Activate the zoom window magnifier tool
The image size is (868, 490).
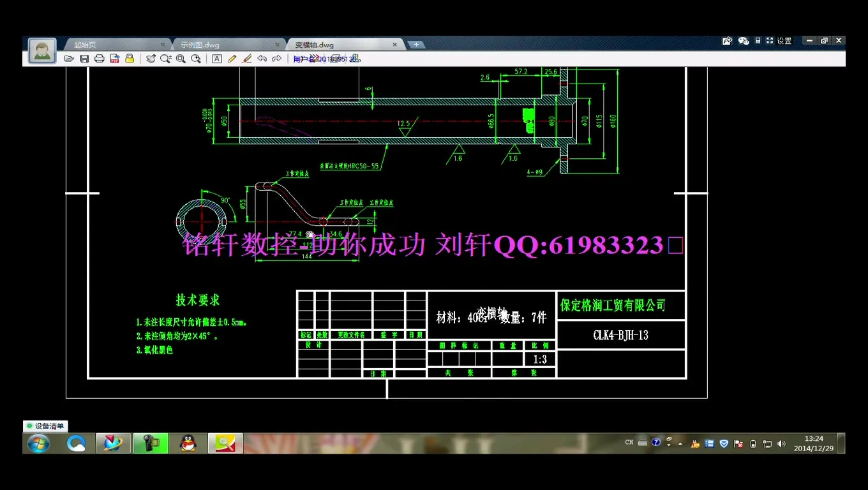(x=181, y=58)
